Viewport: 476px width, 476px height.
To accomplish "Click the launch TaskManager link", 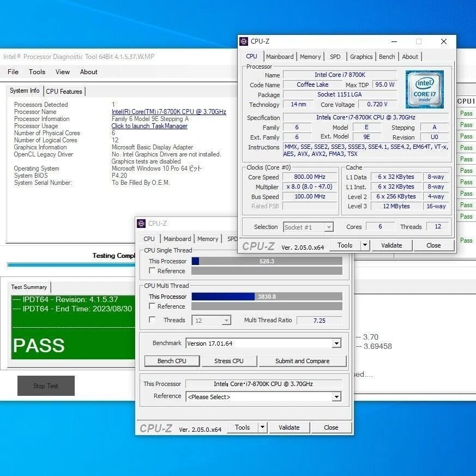I will pos(149,126).
